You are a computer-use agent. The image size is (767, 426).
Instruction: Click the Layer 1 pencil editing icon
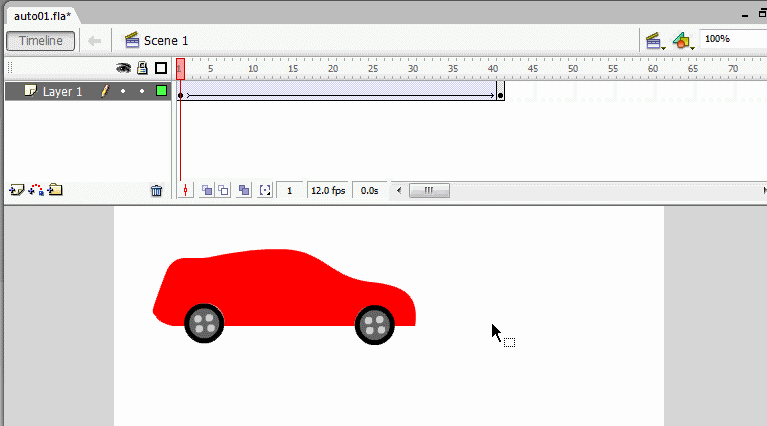click(105, 91)
